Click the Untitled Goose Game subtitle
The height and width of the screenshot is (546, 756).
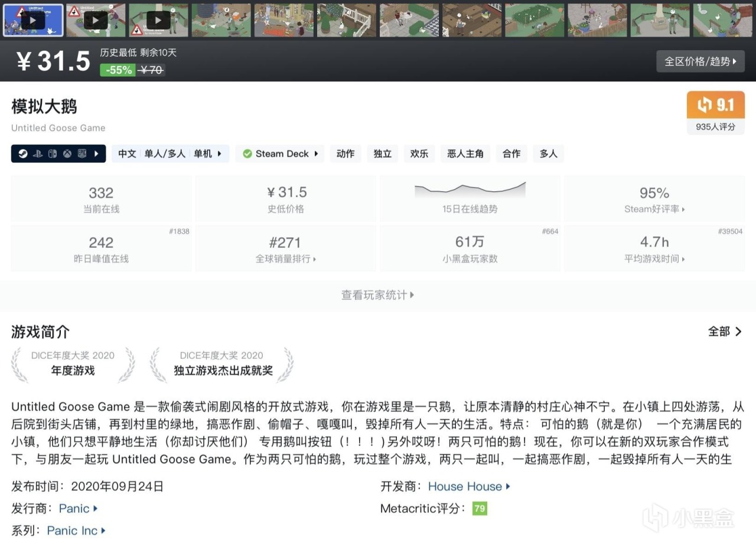coord(58,128)
